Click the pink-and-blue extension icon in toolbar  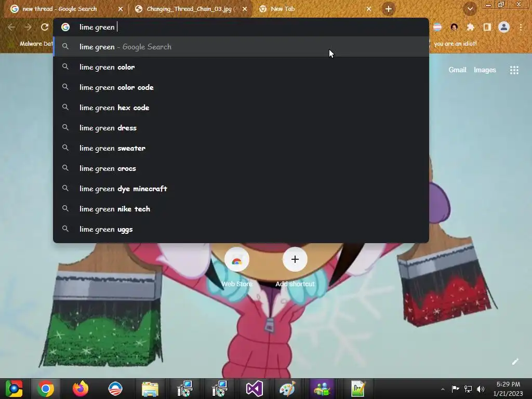click(437, 27)
